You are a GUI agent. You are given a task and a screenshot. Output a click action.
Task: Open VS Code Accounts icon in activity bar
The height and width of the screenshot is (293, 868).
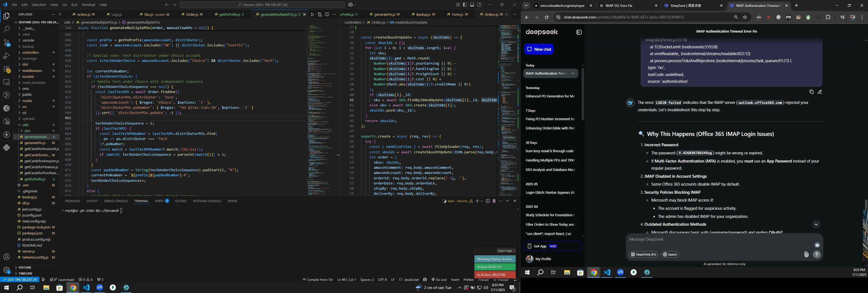pos(7,257)
